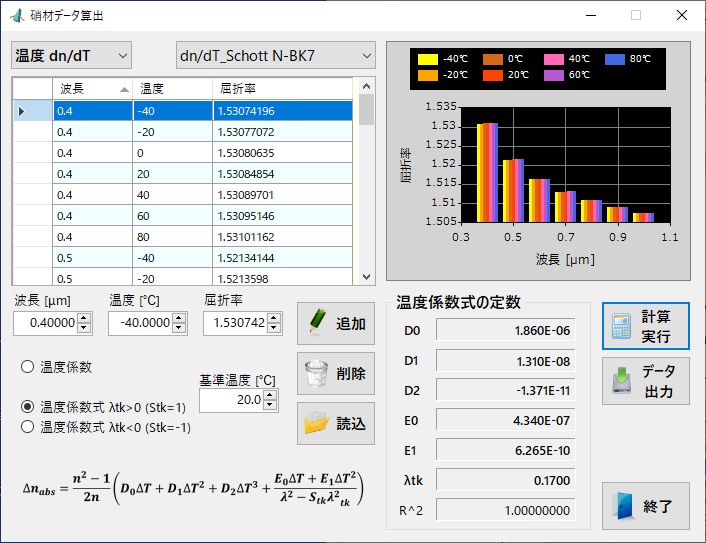Viewport: 706px width, 543px height.
Task: Exit via 終了 button text
Action: pos(658,507)
